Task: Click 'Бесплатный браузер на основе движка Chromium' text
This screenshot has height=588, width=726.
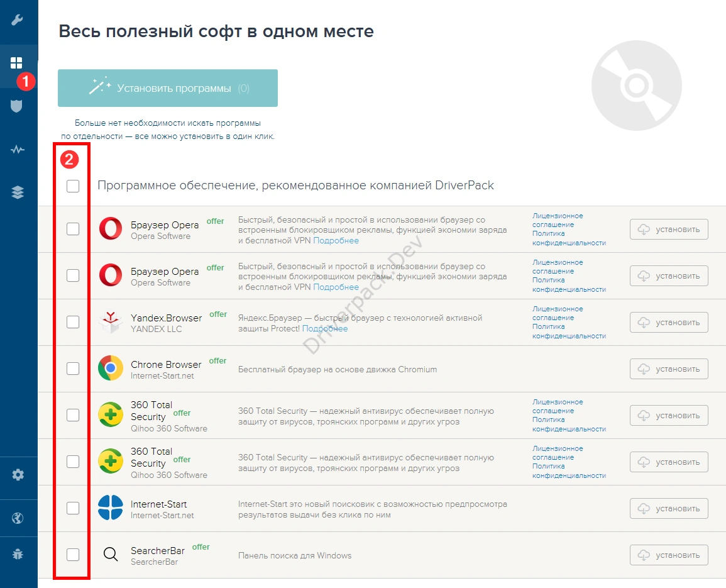Action: (x=338, y=369)
